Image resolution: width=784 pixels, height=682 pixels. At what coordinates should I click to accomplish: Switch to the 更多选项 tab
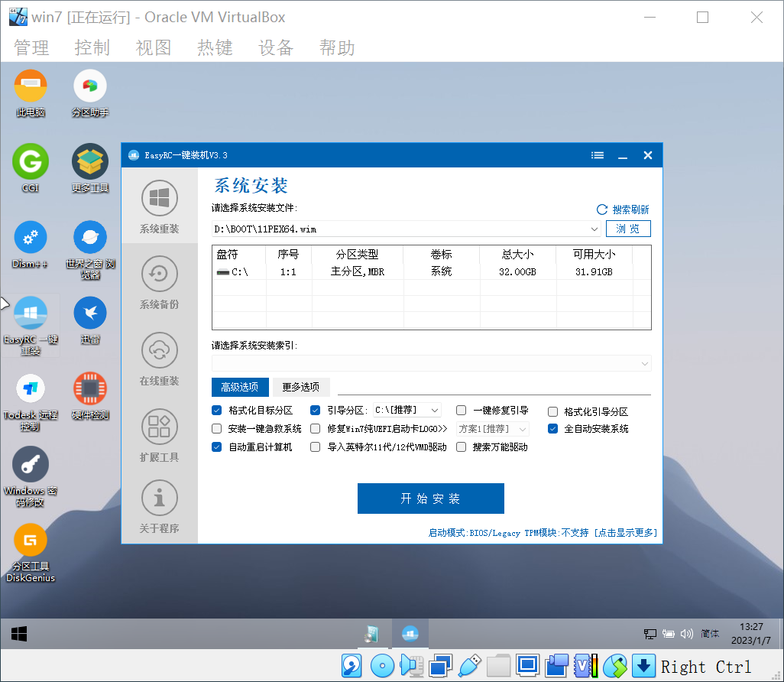pyautogui.click(x=301, y=387)
